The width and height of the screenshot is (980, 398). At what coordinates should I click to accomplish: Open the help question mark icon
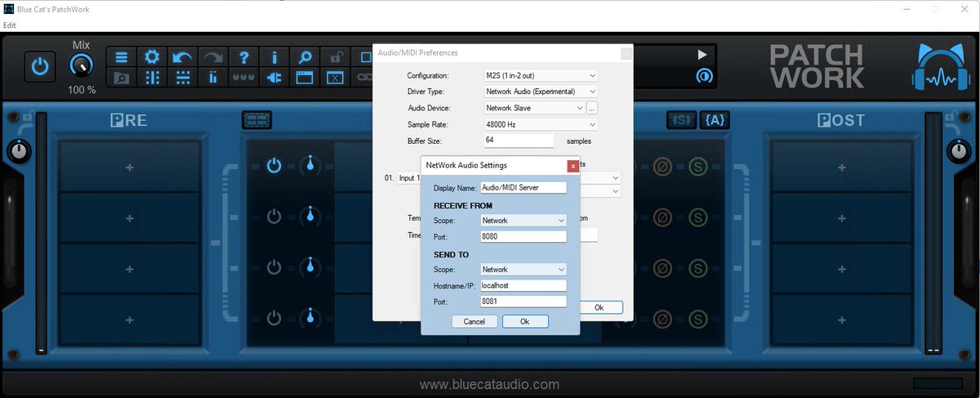(x=243, y=57)
